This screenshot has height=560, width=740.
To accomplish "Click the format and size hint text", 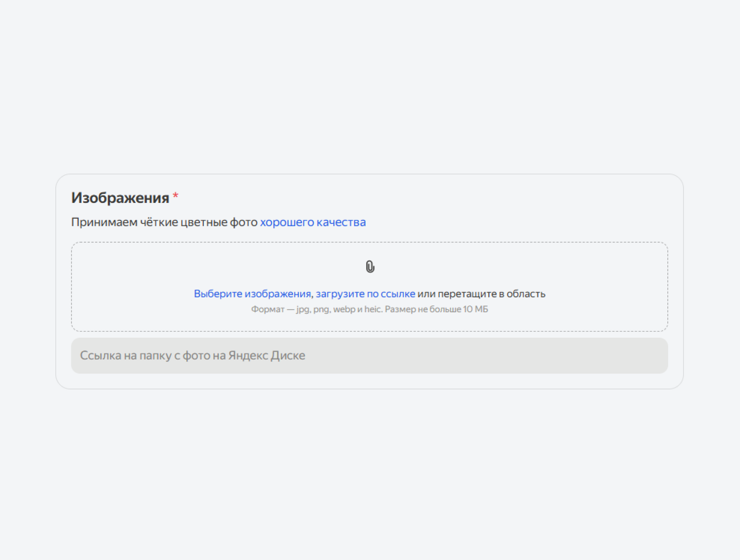I will click(369, 309).
